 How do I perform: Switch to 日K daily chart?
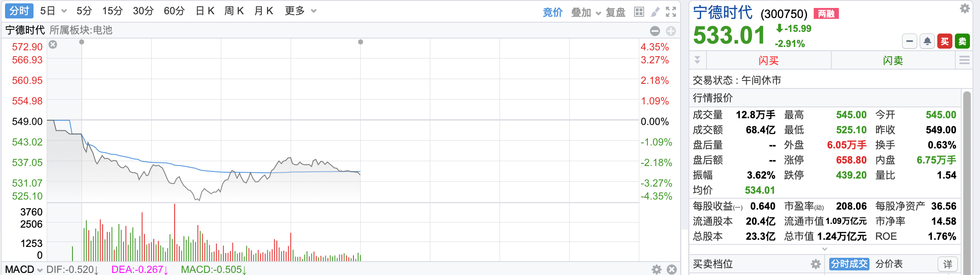[x=205, y=11]
